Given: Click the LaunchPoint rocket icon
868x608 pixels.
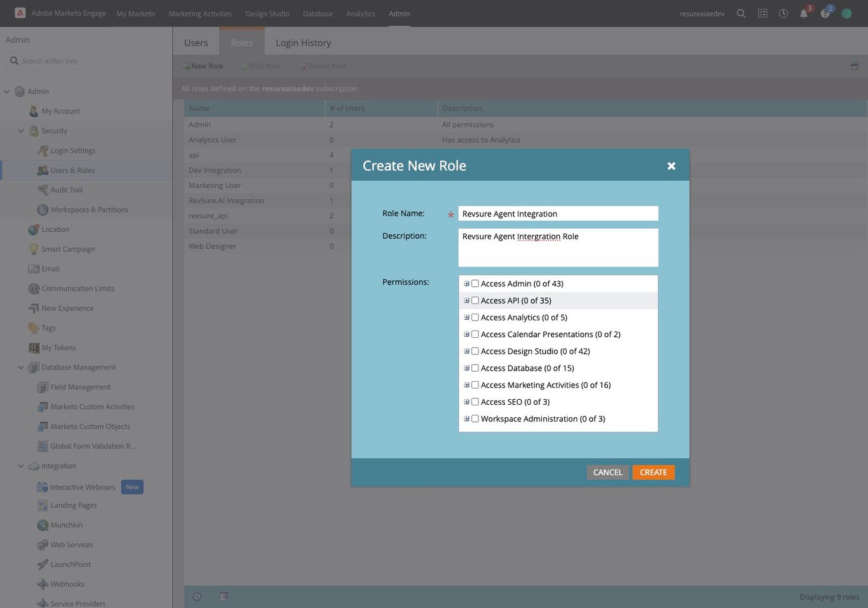Looking at the screenshot, I should pos(43,565).
